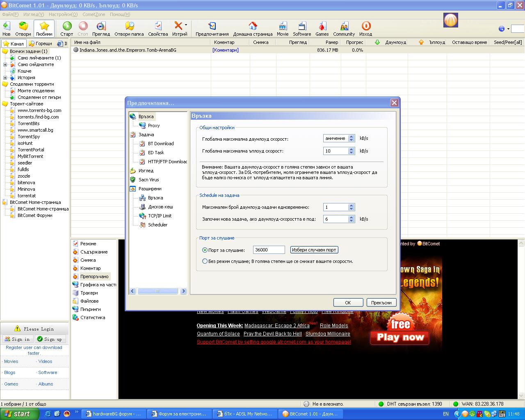Click the Избери случаен порт button
Screen dimensions: 525x420
click(314, 250)
